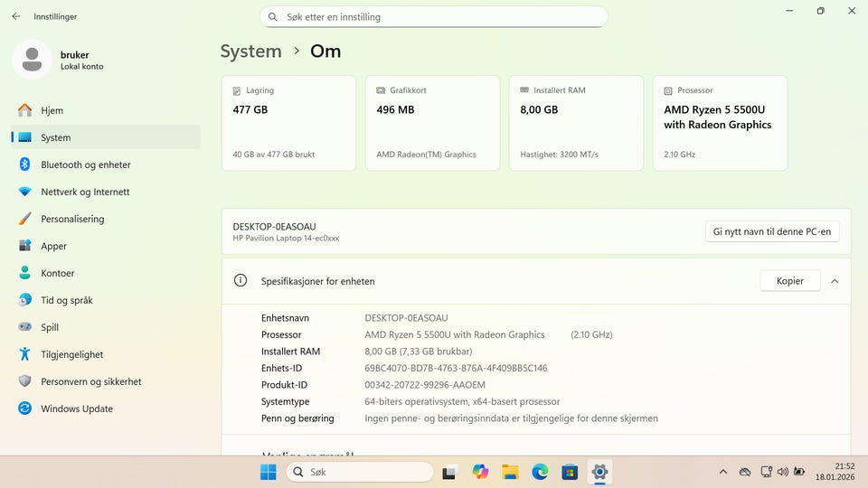Click the Enhets-ID value text

(x=456, y=368)
